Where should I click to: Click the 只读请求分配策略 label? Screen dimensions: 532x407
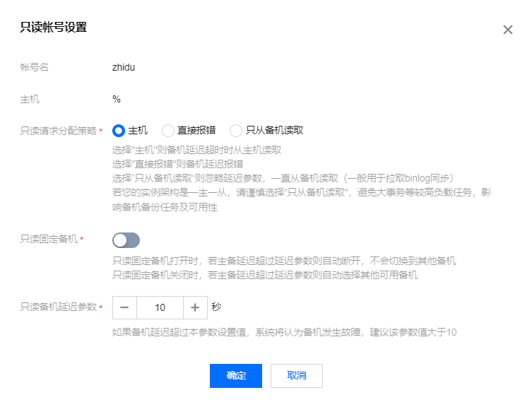59,131
